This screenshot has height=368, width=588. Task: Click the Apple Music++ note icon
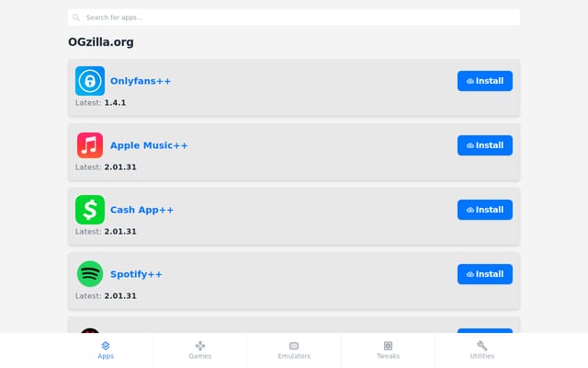90,145
